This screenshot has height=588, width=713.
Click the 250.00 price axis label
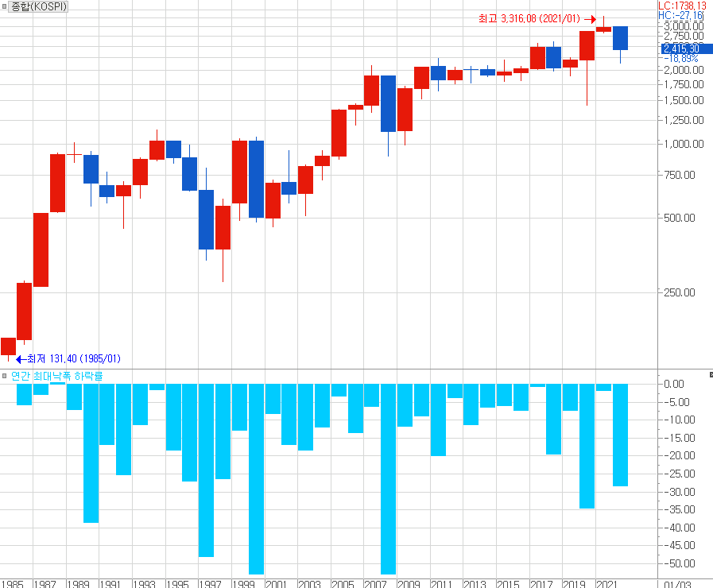685,292
